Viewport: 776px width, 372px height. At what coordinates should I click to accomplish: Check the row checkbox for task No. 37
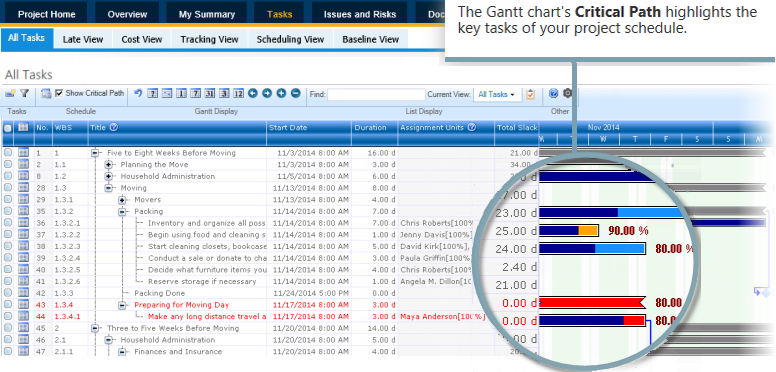click(8, 234)
